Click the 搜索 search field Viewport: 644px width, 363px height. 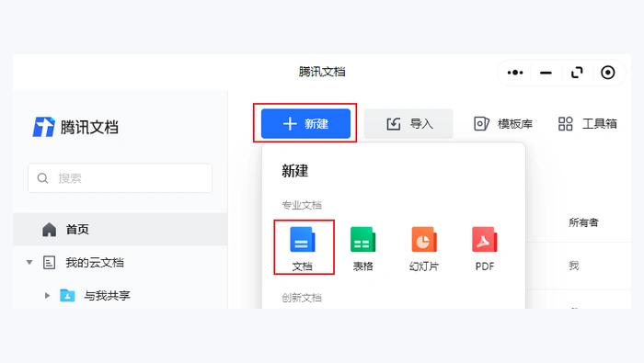(120, 178)
